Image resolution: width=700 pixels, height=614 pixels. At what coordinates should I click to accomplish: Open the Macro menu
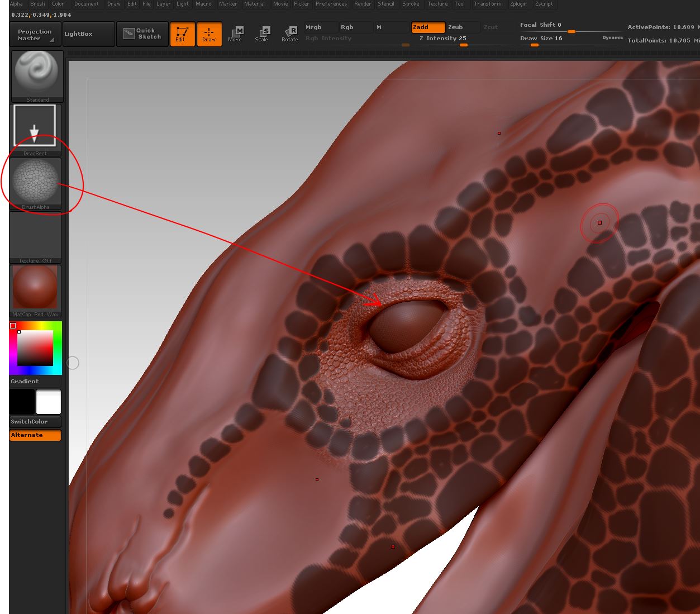[x=203, y=4]
